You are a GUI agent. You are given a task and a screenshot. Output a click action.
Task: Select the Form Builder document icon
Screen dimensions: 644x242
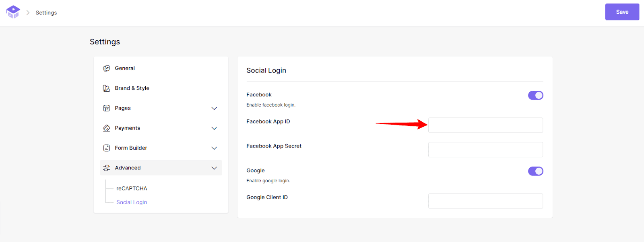point(106,148)
